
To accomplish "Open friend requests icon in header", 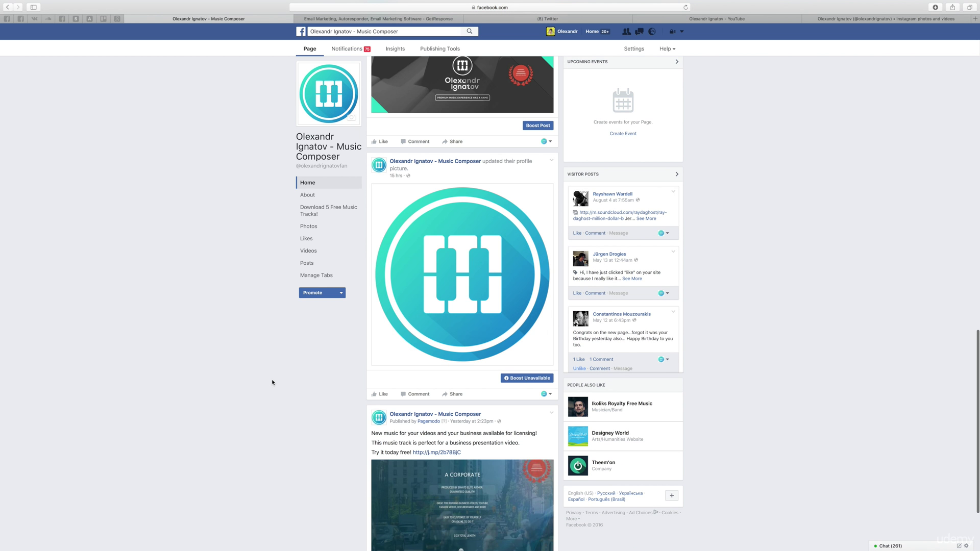I will (626, 32).
